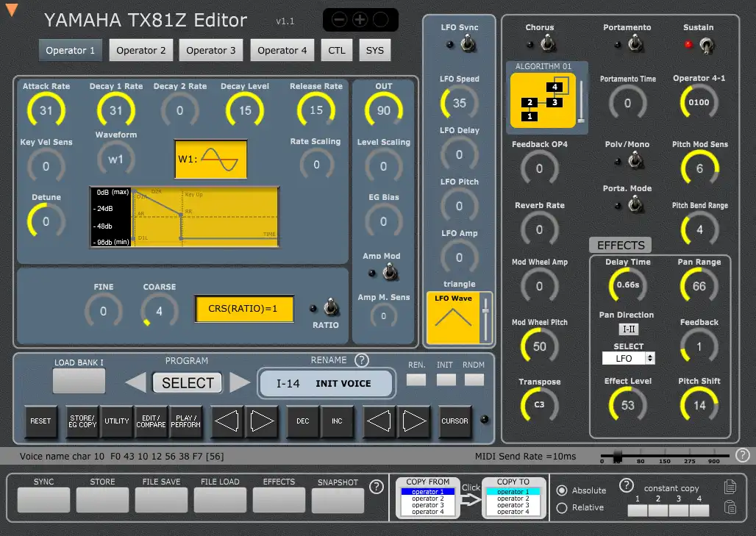Toggle the RATIO switch

click(x=331, y=307)
